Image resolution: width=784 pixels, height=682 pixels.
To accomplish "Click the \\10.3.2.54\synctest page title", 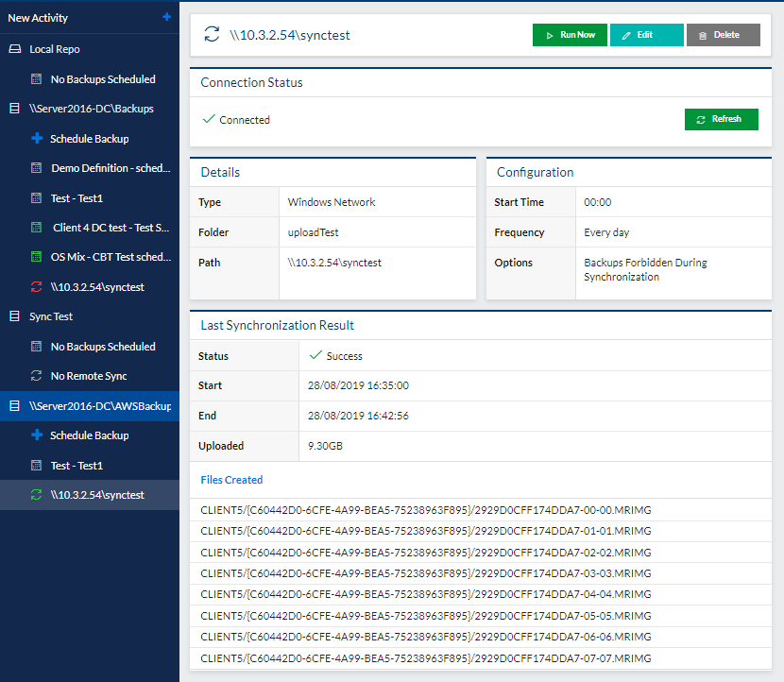I will [289, 35].
